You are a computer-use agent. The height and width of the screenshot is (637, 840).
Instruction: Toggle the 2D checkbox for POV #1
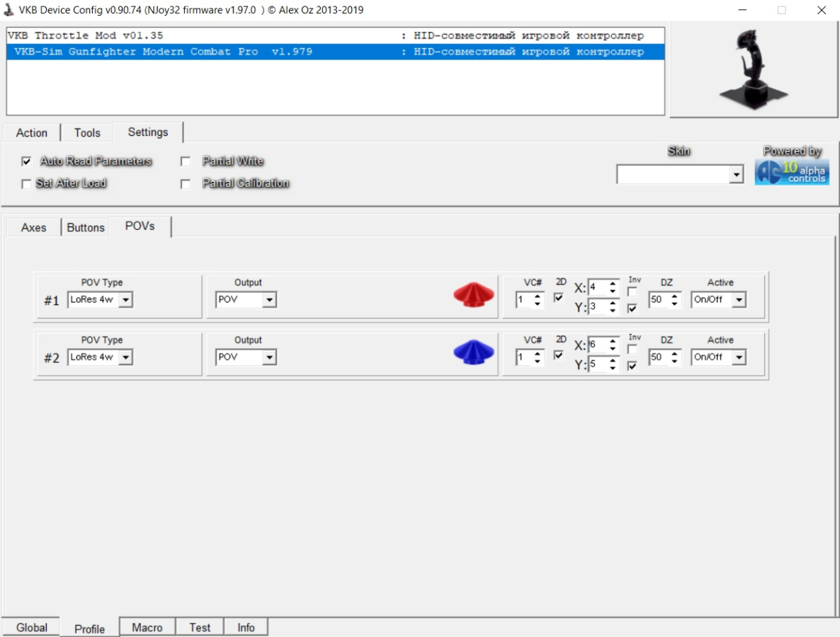point(559,298)
